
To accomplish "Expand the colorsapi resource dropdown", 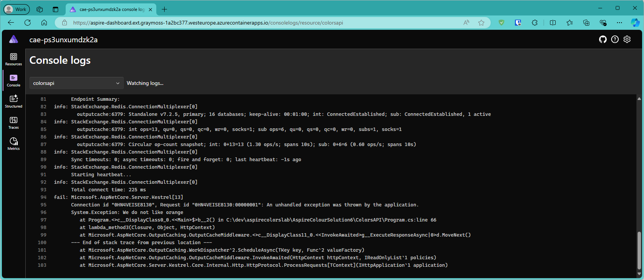I will click(76, 83).
